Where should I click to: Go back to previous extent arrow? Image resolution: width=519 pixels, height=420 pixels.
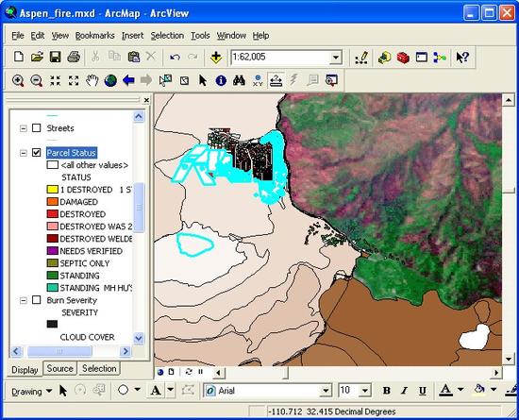tap(128, 80)
